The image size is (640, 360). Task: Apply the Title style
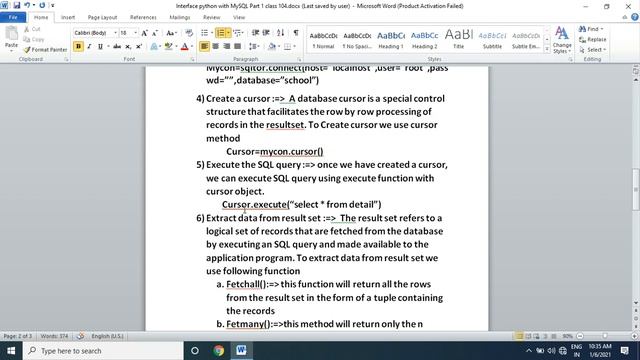coord(458,40)
